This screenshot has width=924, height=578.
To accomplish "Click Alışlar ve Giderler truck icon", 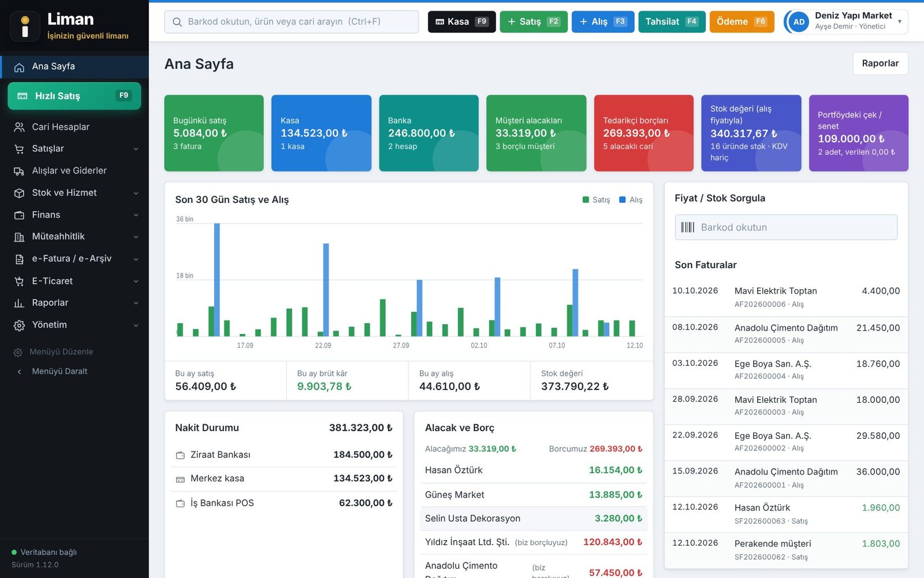I will (19, 171).
